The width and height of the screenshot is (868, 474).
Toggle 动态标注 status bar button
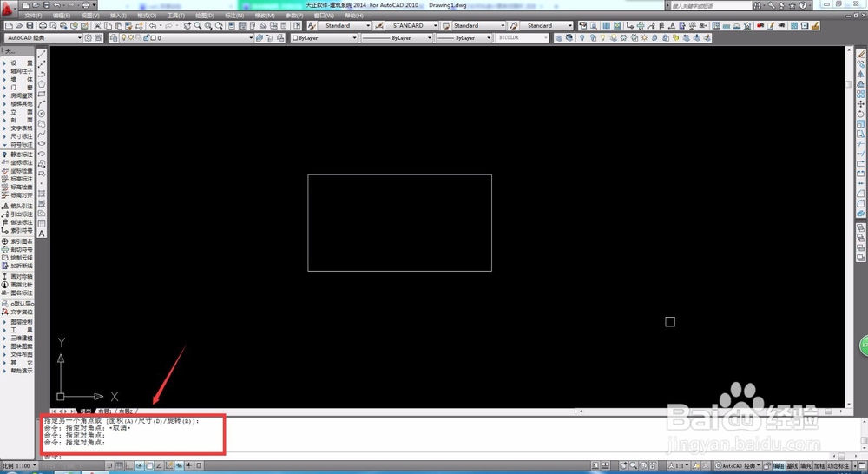tap(838, 466)
